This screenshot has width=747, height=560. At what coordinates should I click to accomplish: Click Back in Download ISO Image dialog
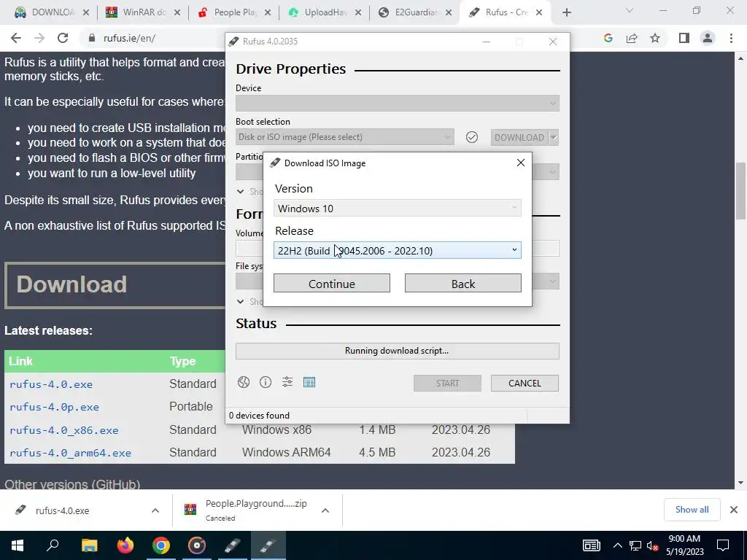(x=462, y=284)
